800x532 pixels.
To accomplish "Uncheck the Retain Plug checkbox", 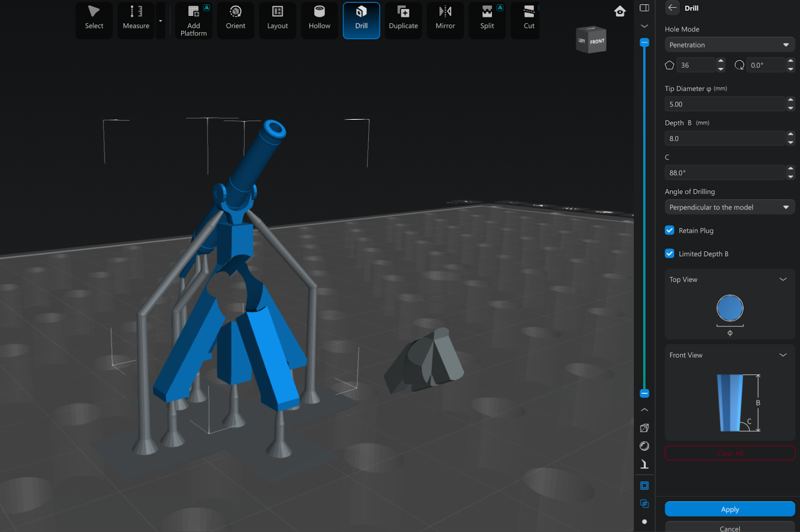I will 670,230.
